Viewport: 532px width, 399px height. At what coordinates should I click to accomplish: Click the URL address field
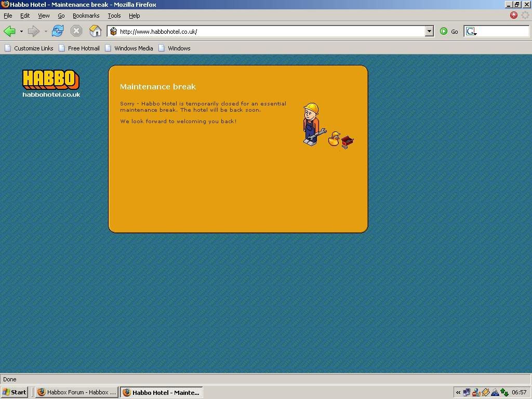[x=271, y=32]
